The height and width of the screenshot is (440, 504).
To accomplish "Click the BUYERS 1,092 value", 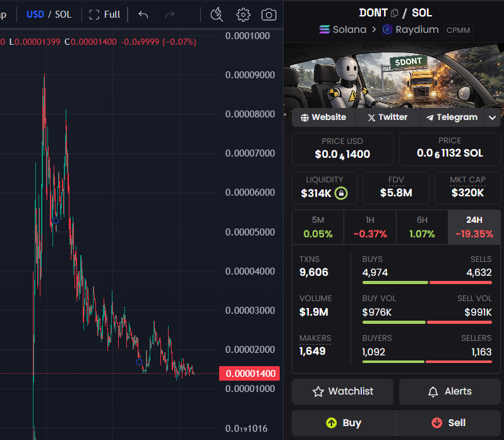I will pos(373,352).
